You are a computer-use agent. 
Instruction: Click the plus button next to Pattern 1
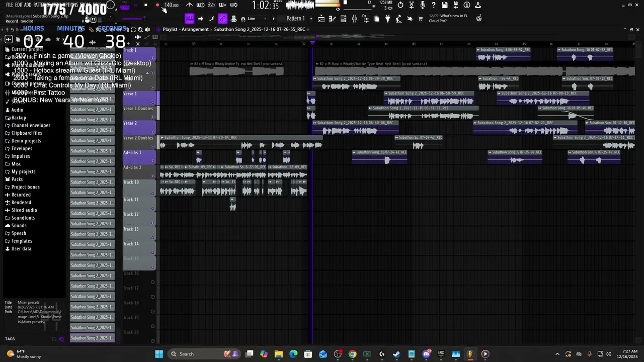point(311,19)
